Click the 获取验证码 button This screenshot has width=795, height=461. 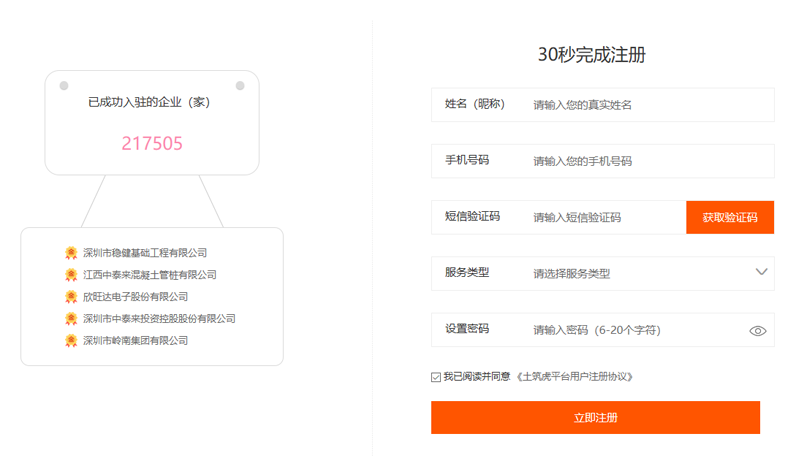(730, 217)
